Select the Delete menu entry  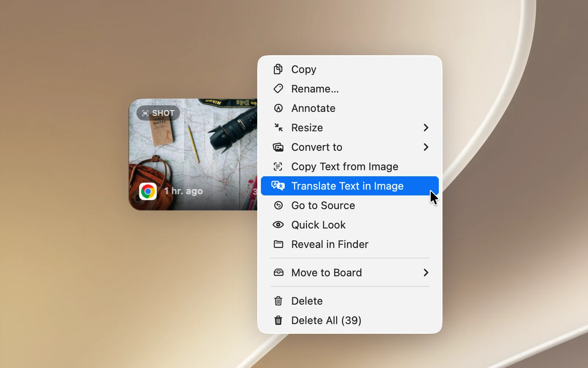(x=350, y=301)
